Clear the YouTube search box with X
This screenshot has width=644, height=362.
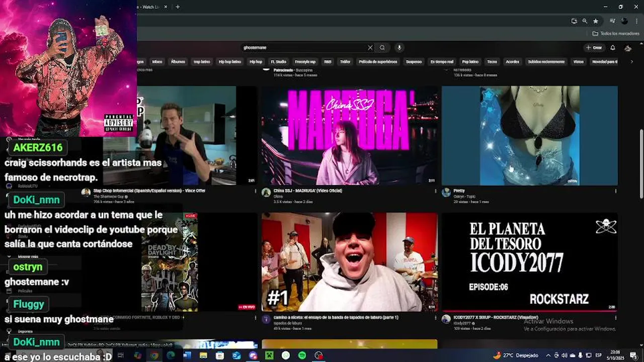[370, 48]
